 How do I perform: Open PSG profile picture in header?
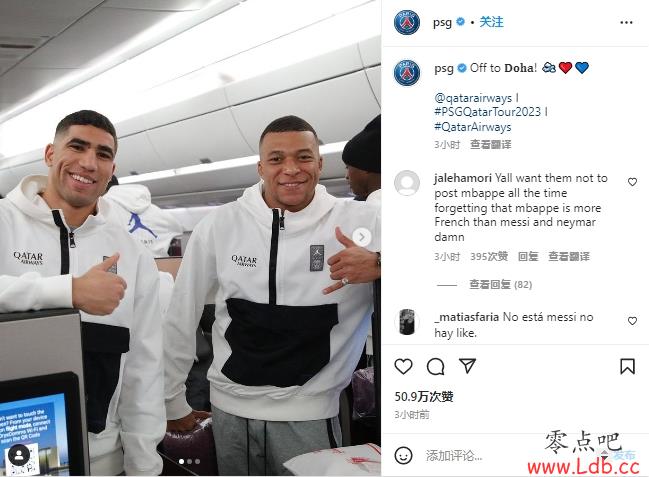tap(407, 22)
